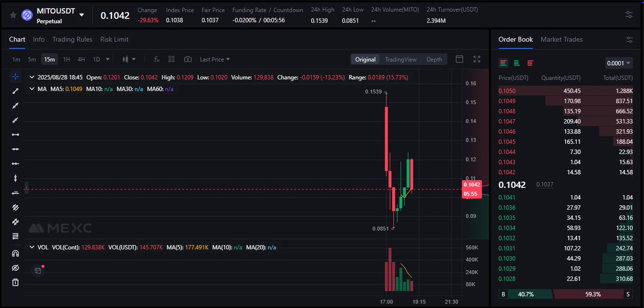Select the 1m timeframe
Viewport: 644px width, 308px height.
pyautogui.click(x=16, y=59)
